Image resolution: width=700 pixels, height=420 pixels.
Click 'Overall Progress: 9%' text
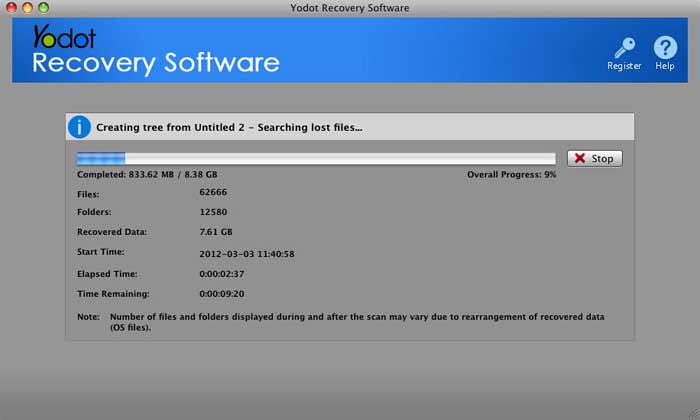[512, 175]
